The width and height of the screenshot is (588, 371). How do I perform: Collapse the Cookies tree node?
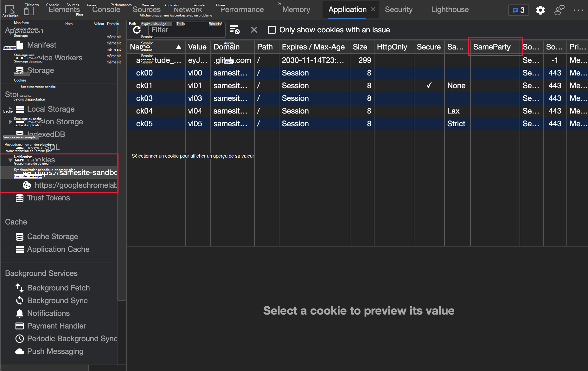10,160
